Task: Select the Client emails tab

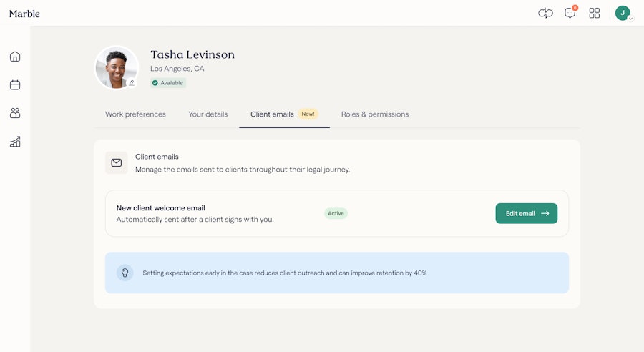Action: [x=273, y=114]
